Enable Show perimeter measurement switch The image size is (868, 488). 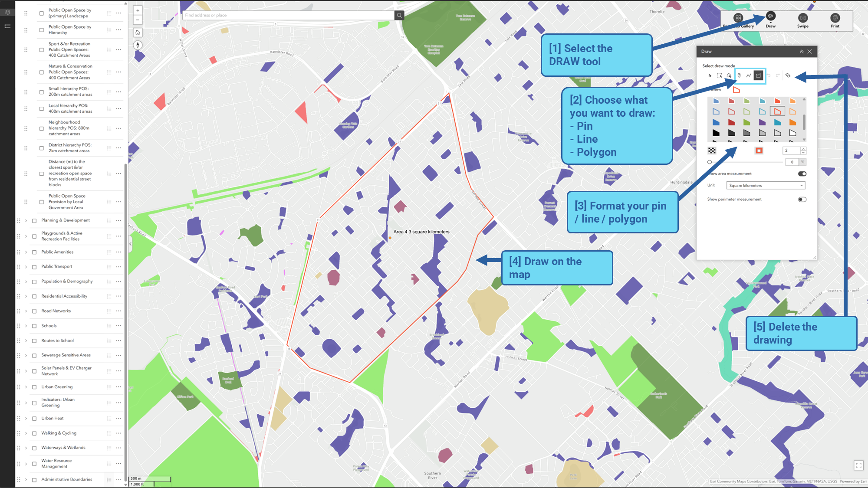802,200
